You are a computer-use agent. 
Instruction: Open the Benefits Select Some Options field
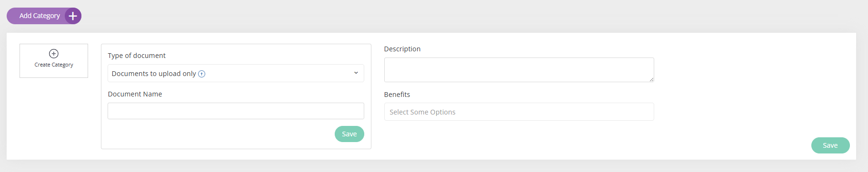tap(519, 112)
